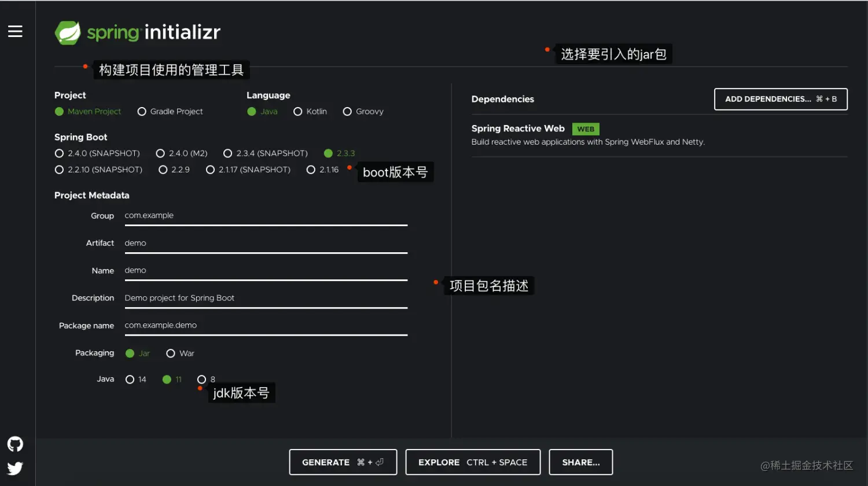
Task: Select Java version 14
Action: coord(136,380)
